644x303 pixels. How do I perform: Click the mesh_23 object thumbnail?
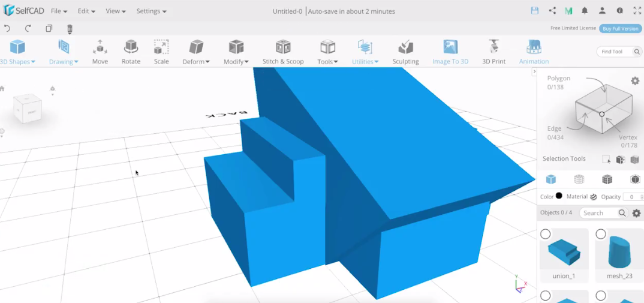click(619, 251)
